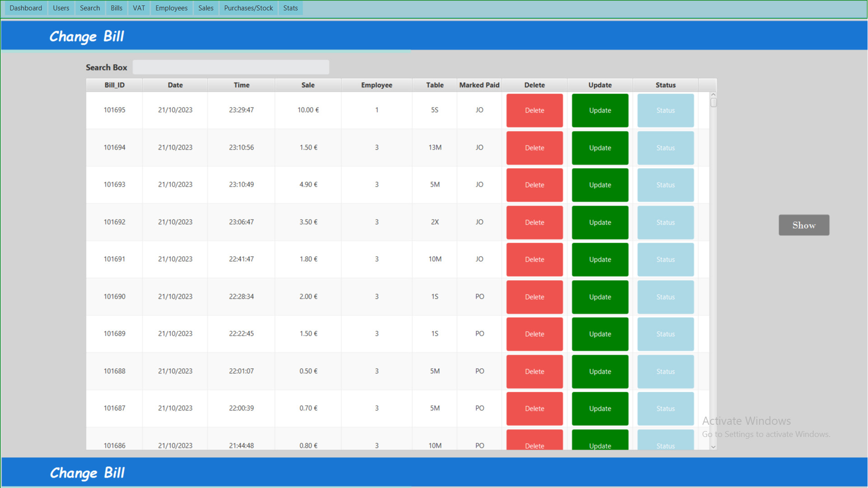Open the Dashboard menu item
The height and width of the screenshot is (488, 868).
pos(26,8)
